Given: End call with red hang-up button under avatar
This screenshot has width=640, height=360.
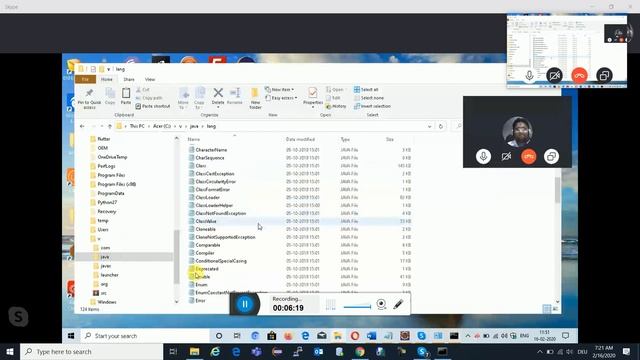Looking at the screenshot, I should tap(529, 156).
